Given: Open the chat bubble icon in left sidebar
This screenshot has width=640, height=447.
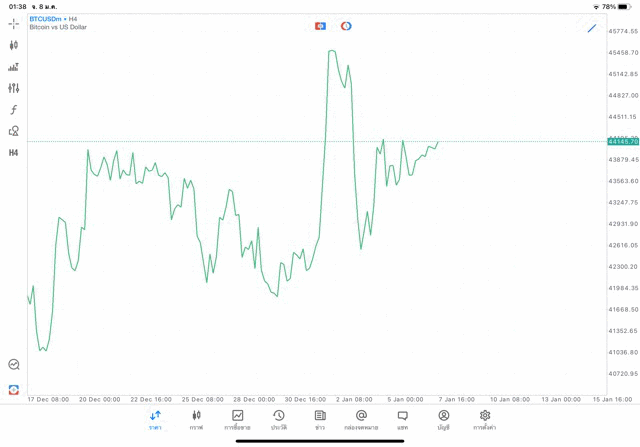Looking at the screenshot, I should [x=14, y=365].
